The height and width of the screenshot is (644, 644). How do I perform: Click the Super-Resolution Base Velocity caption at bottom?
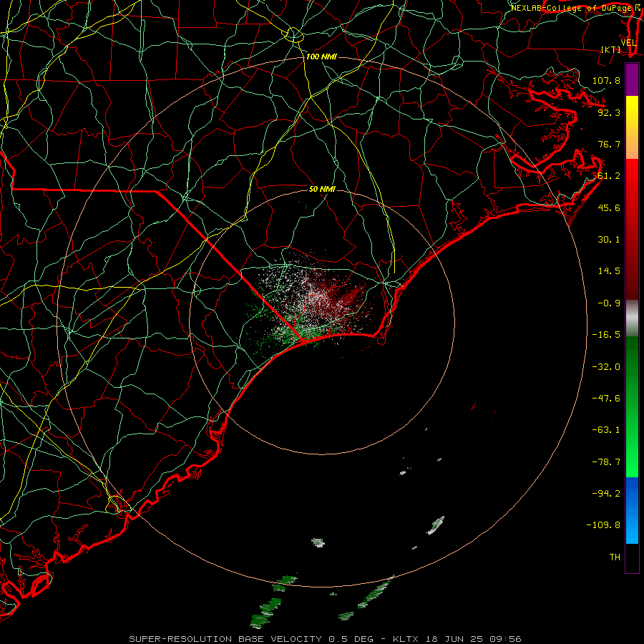[325, 639]
